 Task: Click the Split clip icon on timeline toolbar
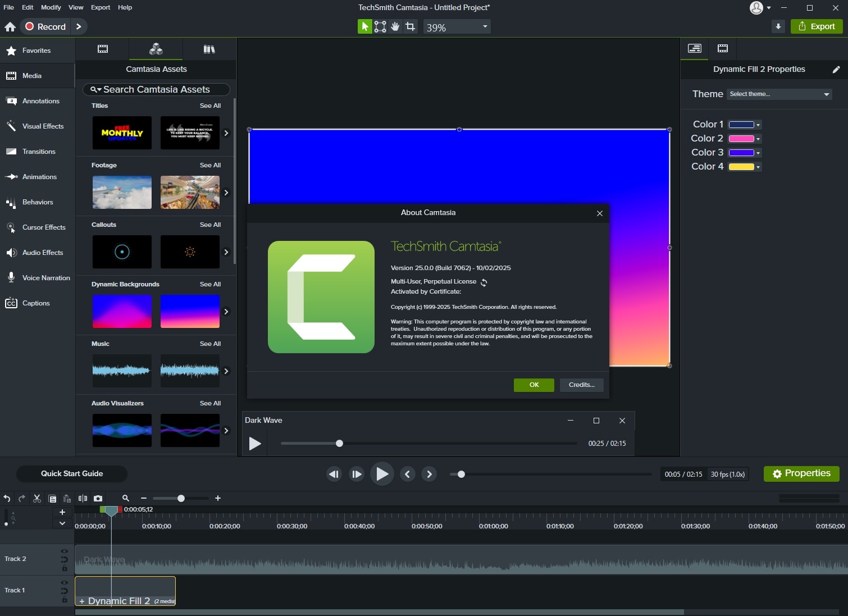click(83, 498)
